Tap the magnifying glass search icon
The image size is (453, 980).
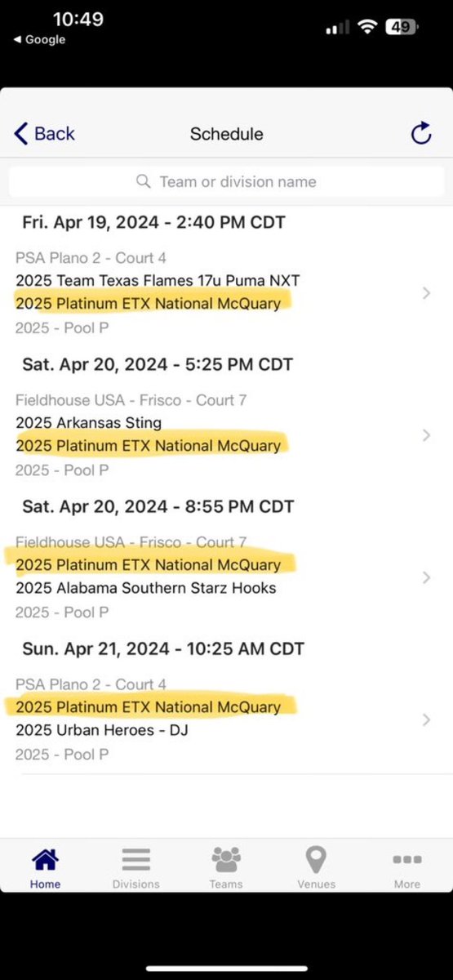point(144,181)
